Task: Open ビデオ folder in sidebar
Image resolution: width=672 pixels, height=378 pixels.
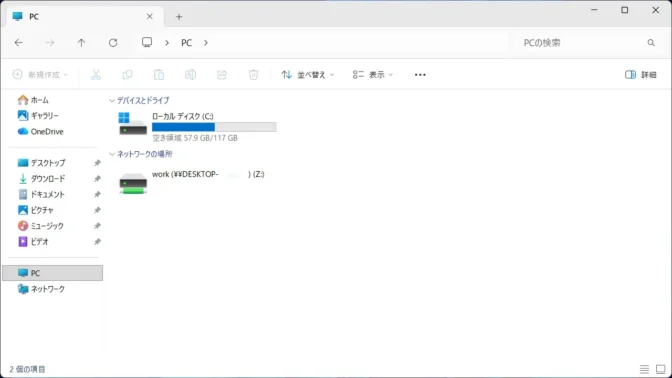Action: tap(33, 242)
